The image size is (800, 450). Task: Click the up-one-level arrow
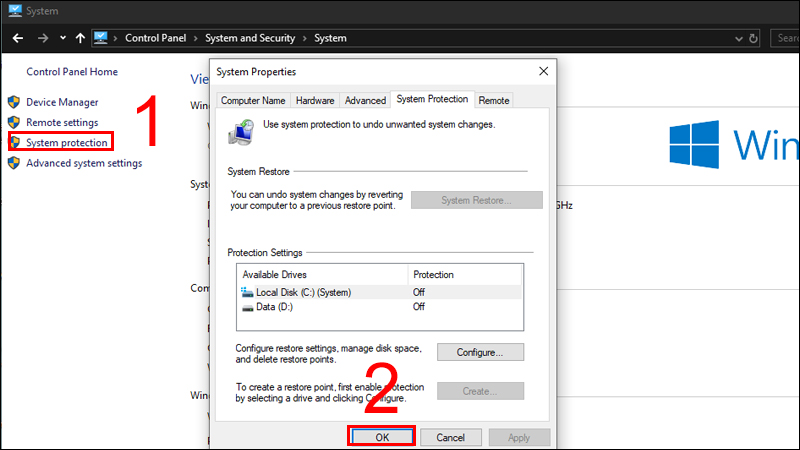[x=80, y=38]
